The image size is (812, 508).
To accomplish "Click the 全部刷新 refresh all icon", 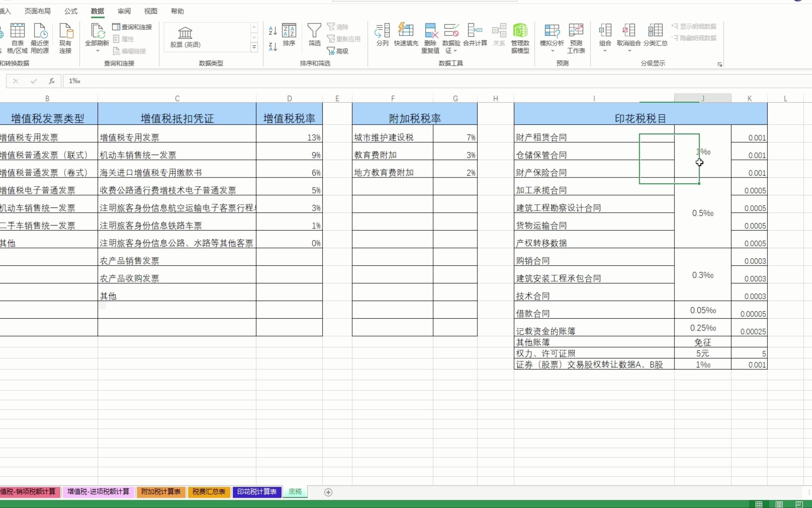I will (x=97, y=31).
